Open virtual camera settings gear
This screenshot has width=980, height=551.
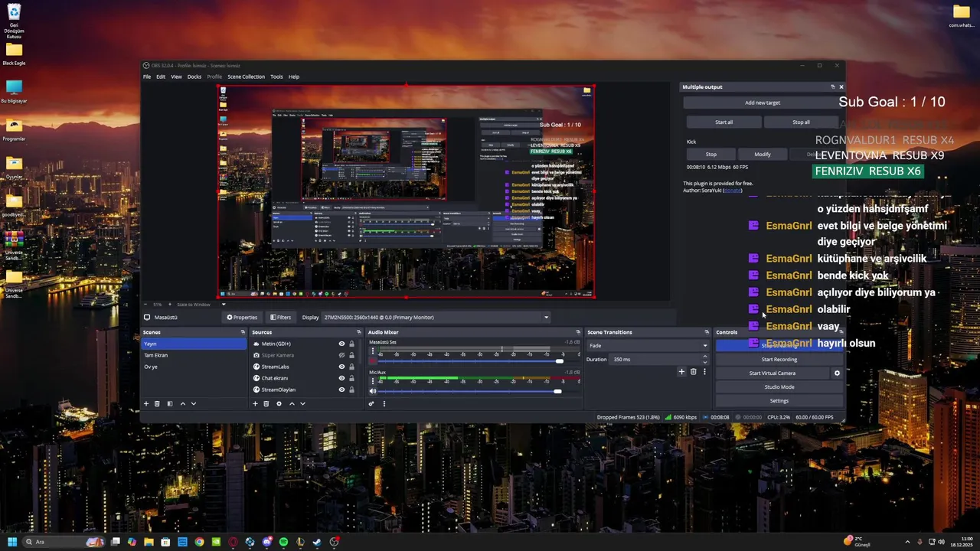click(x=837, y=373)
